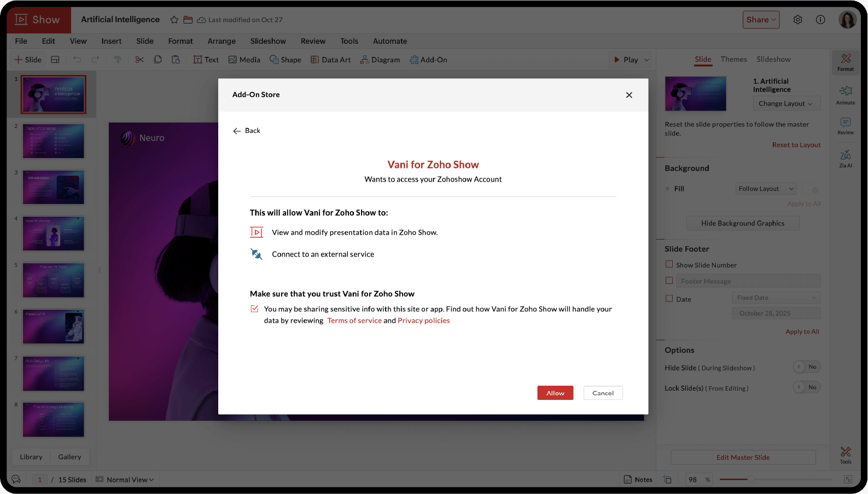Toggle Lock Slide(s) from editing

pyautogui.click(x=807, y=387)
